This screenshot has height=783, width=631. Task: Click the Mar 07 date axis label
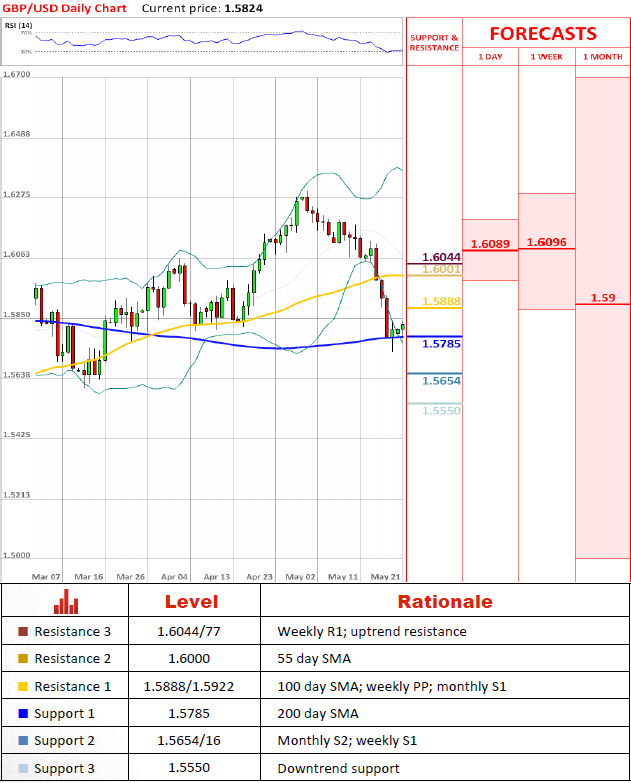tap(46, 577)
